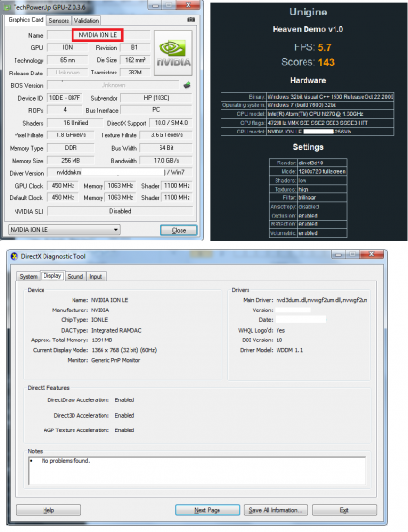The height and width of the screenshot is (532, 408).
Task: Click the Bandwidth value 17.0 GB/s
Action: tap(166, 161)
